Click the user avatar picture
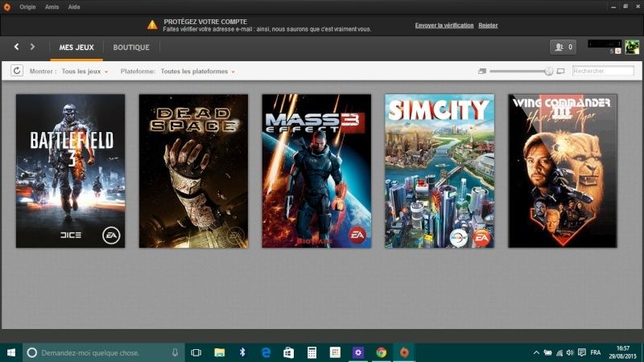 click(632, 47)
